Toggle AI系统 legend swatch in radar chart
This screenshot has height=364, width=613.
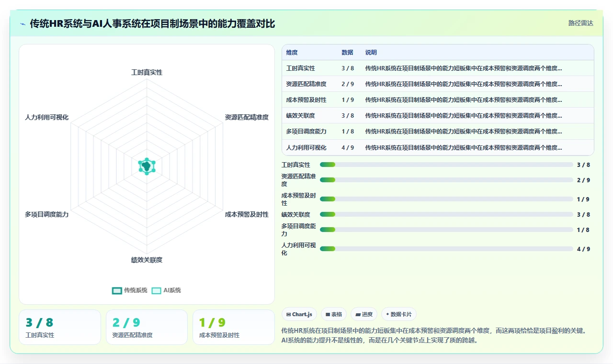pyautogui.click(x=156, y=290)
